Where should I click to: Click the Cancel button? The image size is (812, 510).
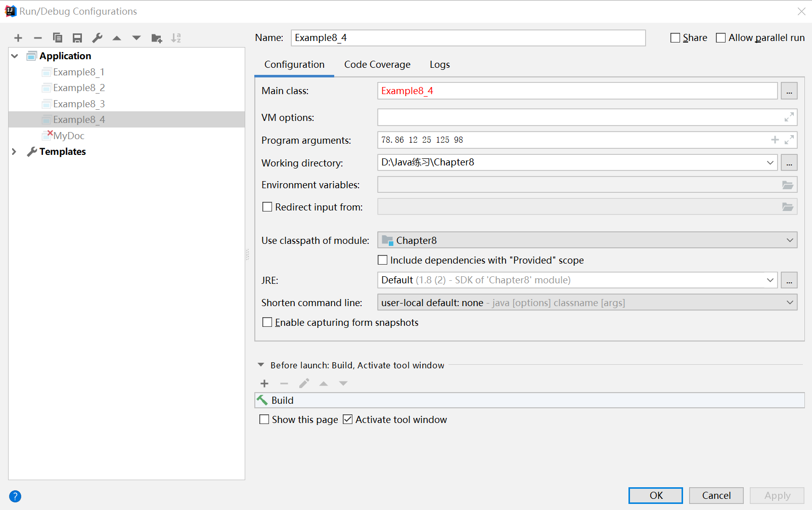coord(716,495)
